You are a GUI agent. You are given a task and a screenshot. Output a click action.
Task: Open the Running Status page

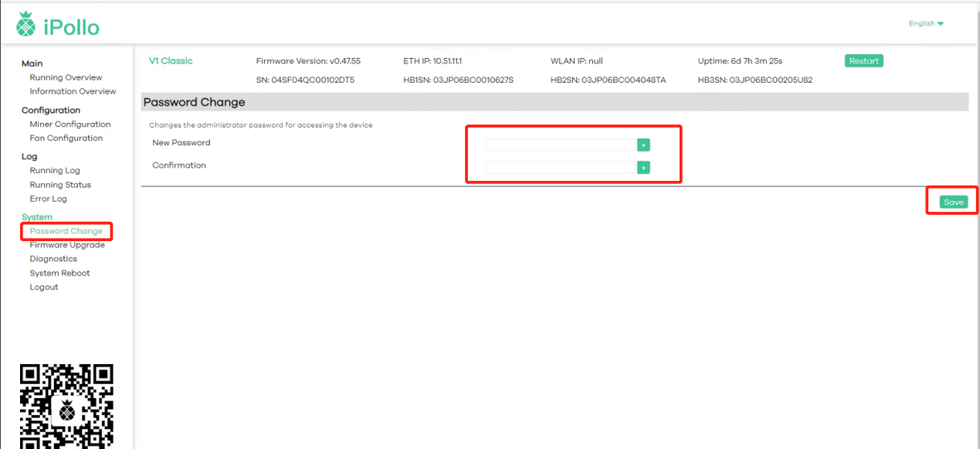tap(60, 185)
